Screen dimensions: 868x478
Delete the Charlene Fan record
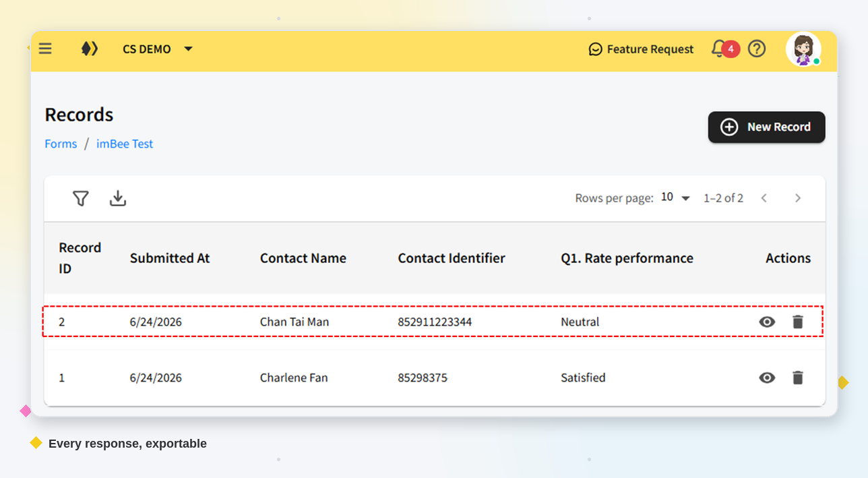798,378
